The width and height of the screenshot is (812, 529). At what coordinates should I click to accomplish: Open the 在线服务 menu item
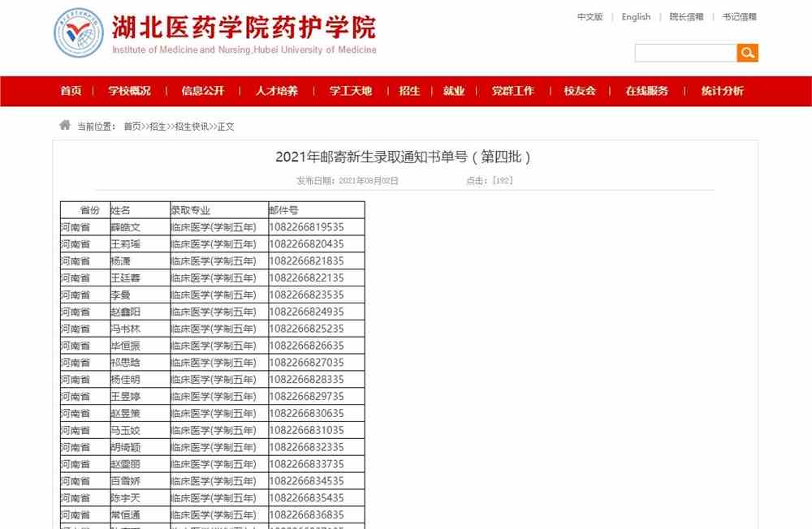[647, 91]
